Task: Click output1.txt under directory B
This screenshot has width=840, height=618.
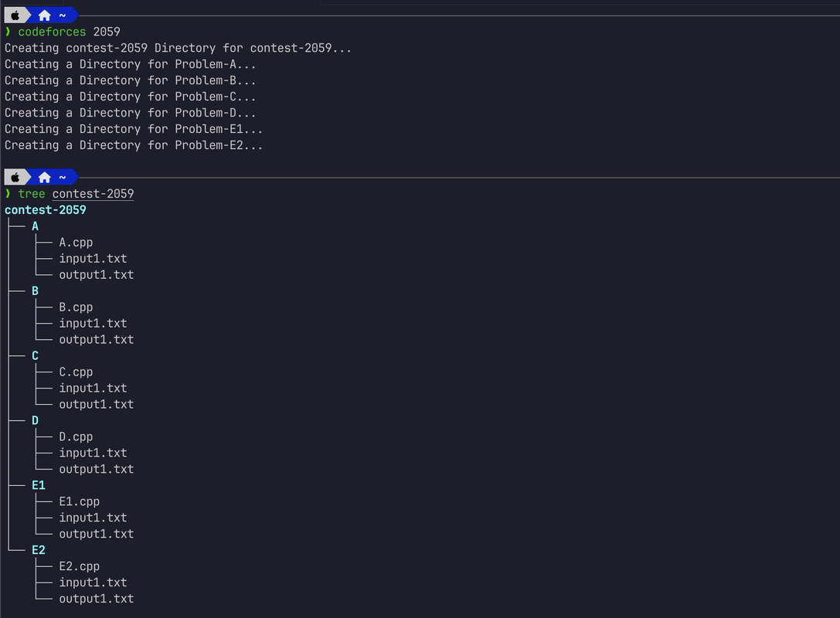Action: 97,340
